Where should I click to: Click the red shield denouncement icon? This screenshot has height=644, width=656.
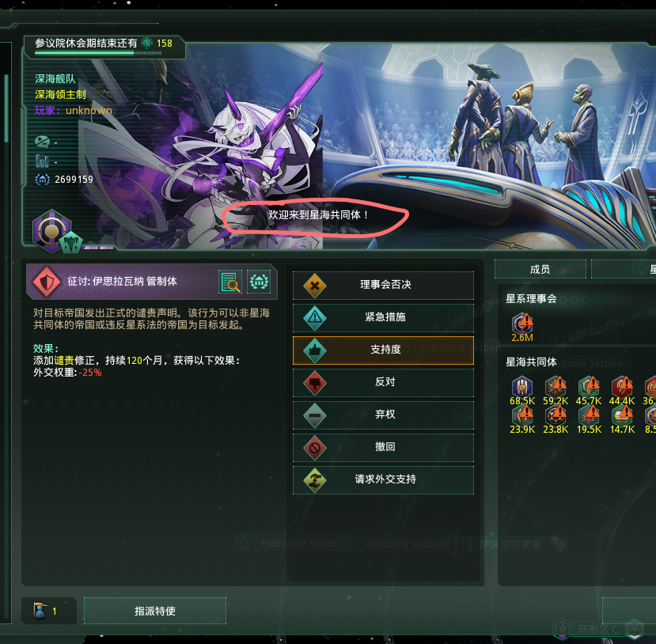coord(47,282)
